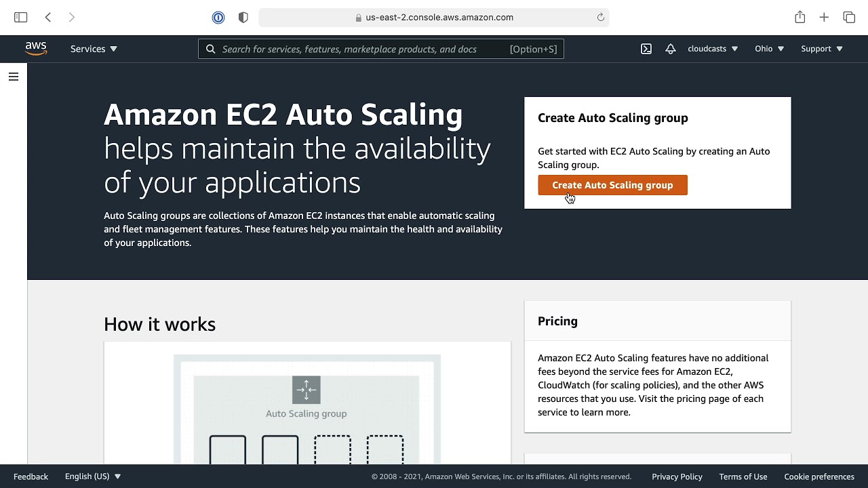
Task: Open the hamburger navigation menu
Action: click(x=13, y=77)
